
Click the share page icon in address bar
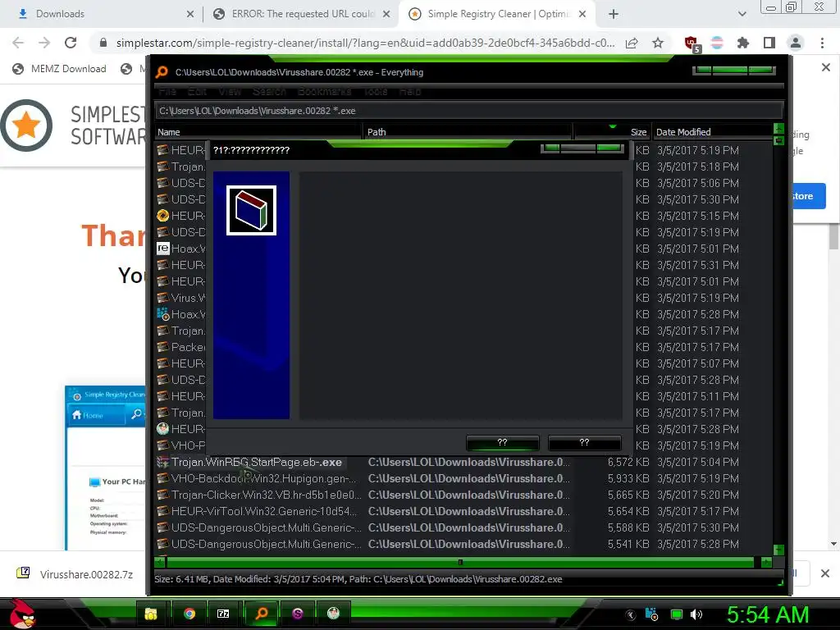(632, 43)
